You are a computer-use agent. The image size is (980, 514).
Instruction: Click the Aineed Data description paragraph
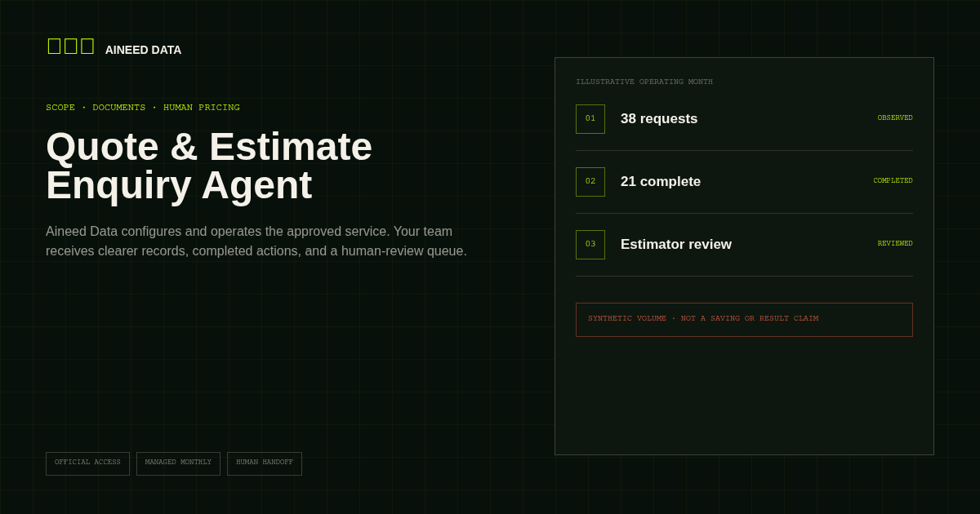(256, 241)
